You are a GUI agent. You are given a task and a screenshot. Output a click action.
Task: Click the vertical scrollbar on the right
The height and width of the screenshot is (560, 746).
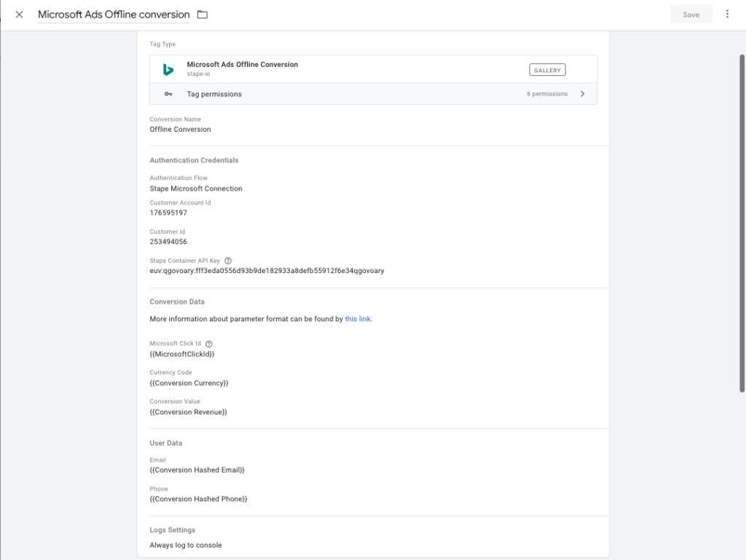point(742,218)
